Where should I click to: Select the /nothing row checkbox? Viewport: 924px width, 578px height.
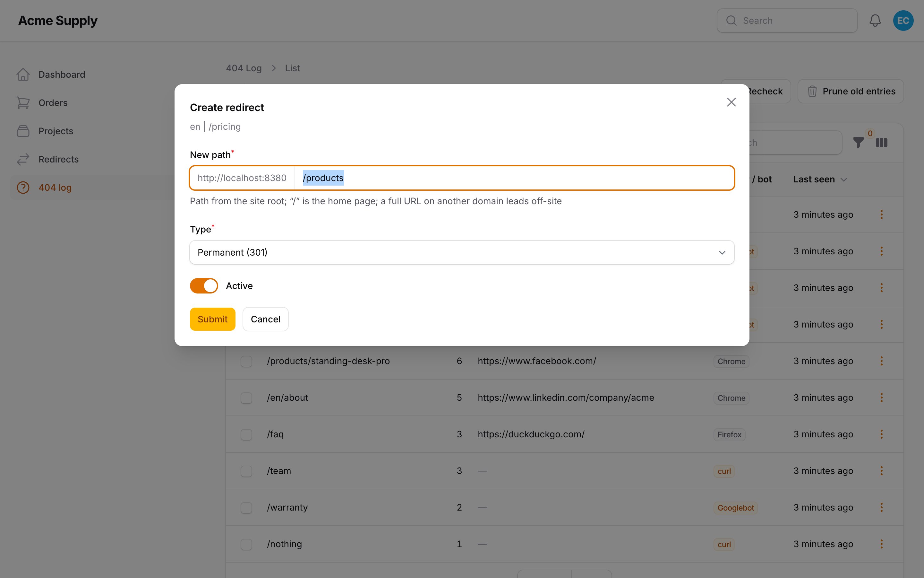tap(246, 544)
